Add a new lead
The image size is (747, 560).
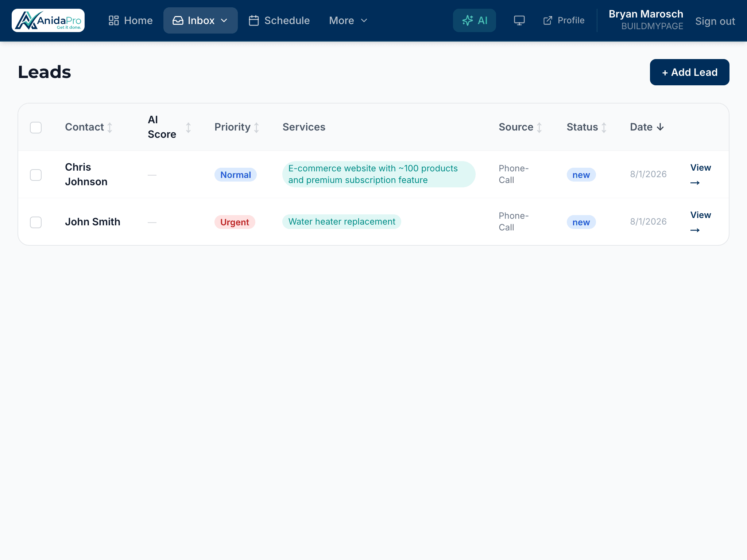tap(689, 72)
